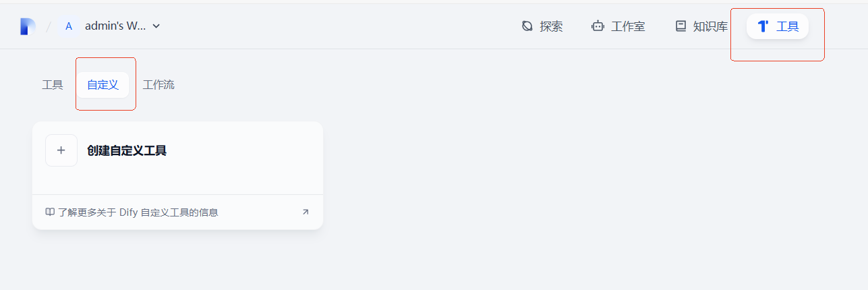Image resolution: width=868 pixels, height=290 pixels.
Task: Click the workspace avatar letter A
Action: [x=69, y=26]
